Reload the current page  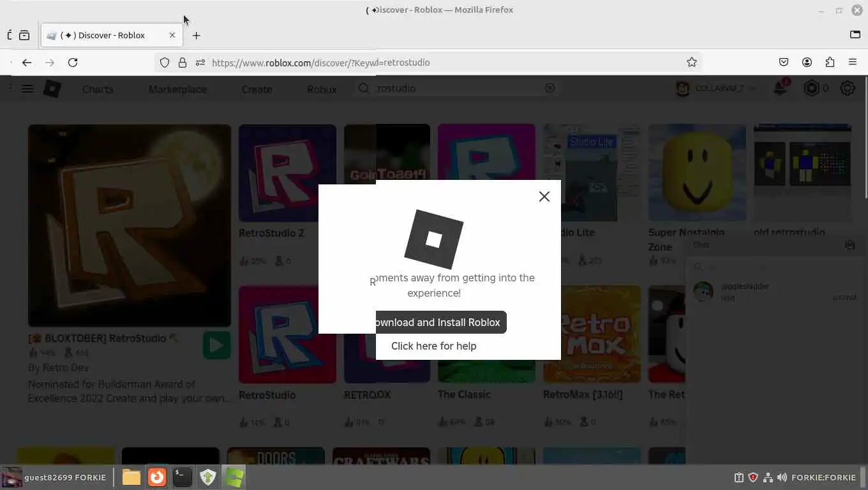pyautogui.click(x=73, y=63)
